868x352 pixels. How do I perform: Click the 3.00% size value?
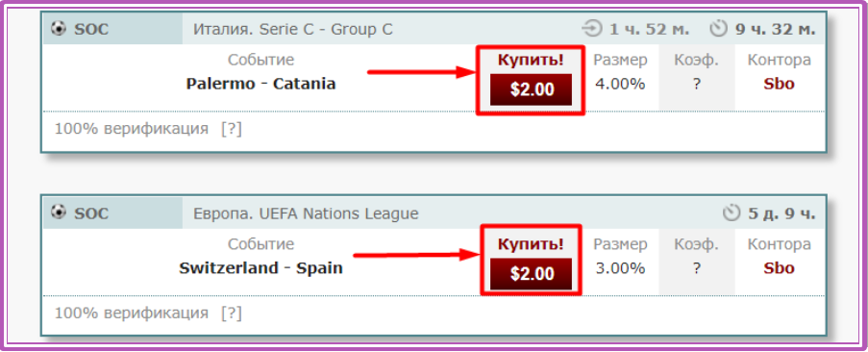(620, 268)
